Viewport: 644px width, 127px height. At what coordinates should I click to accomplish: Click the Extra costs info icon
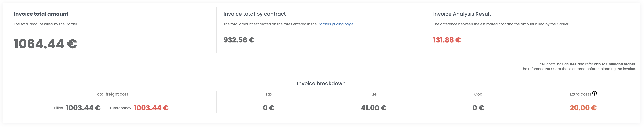pyautogui.click(x=595, y=94)
